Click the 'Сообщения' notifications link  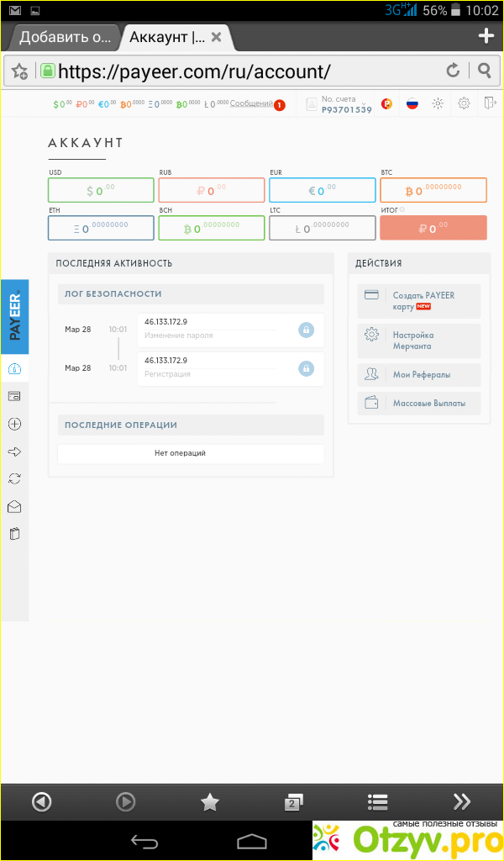coord(251,104)
